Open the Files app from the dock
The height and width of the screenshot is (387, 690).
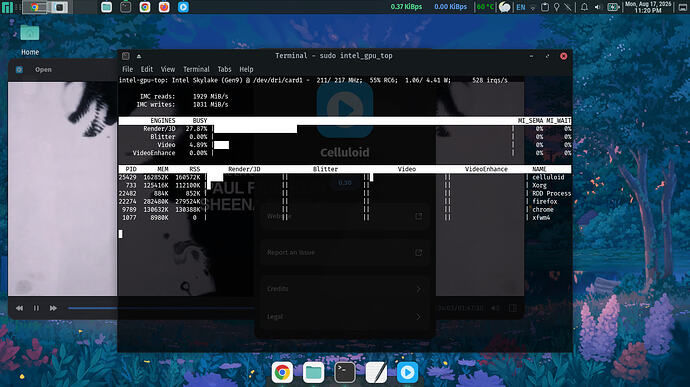(x=313, y=372)
